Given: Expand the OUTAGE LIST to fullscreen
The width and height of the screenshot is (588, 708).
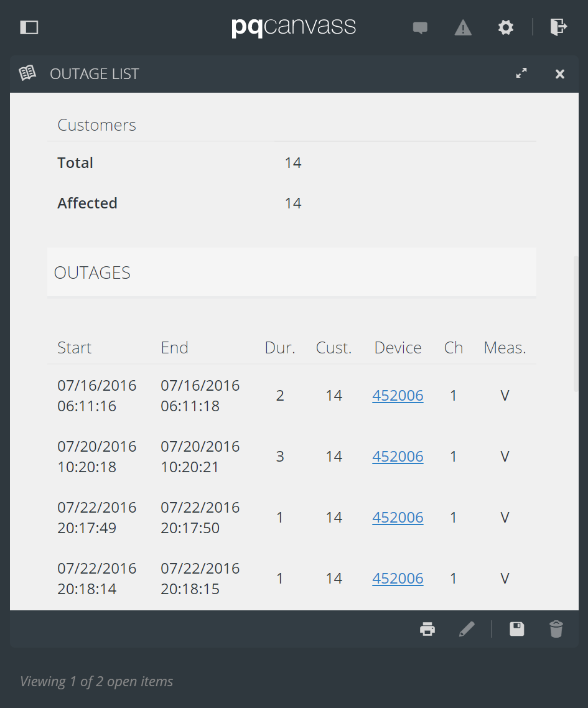Looking at the screenshot, I should click(521, 73).
